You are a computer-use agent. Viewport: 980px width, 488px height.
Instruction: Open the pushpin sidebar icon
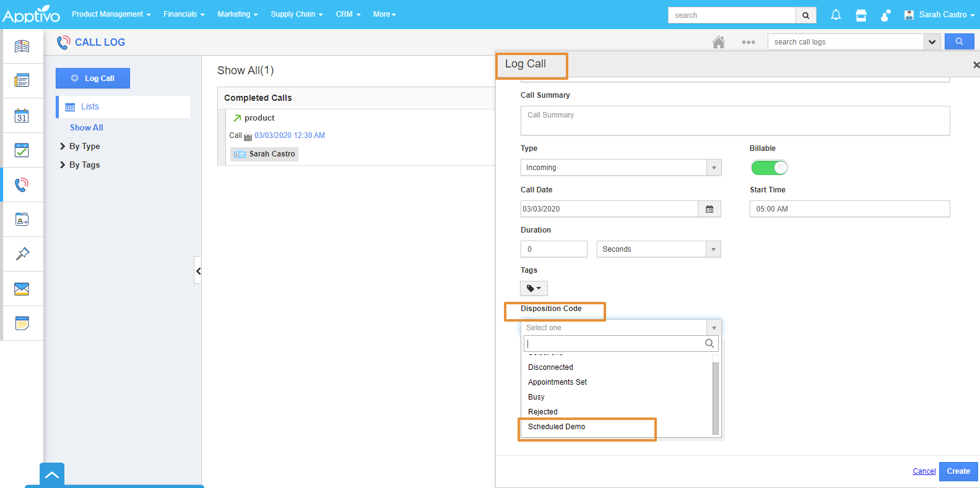tap(22, 254)
